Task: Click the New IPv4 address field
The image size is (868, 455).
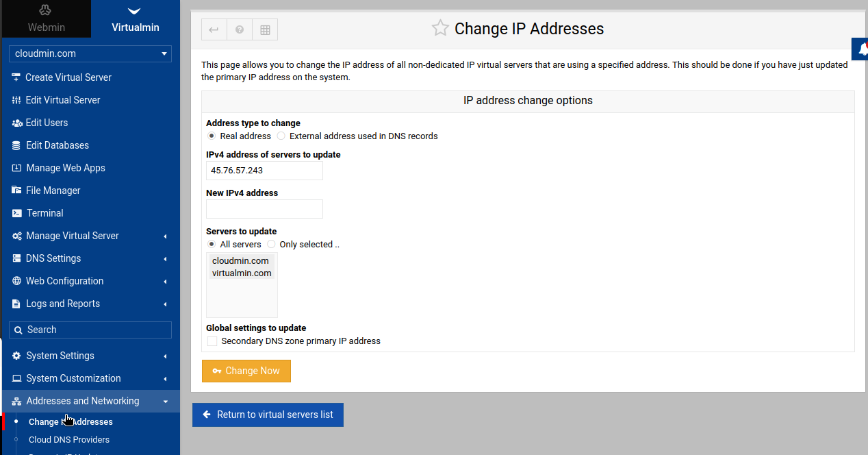Action: tap(264, 209)
